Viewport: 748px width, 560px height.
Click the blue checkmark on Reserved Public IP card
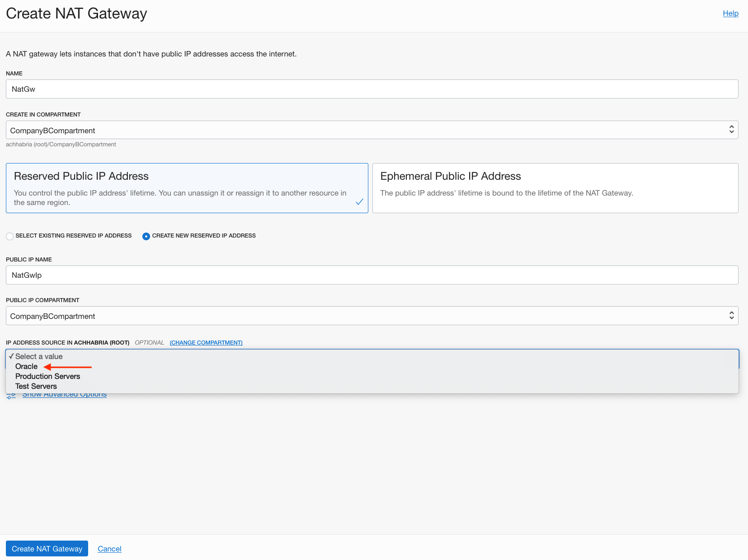point(359,202)
